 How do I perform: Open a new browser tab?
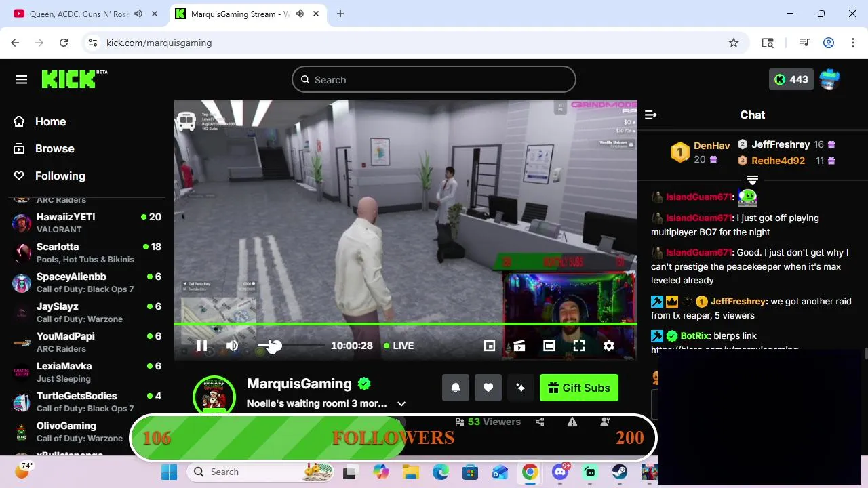coord(340,14)
